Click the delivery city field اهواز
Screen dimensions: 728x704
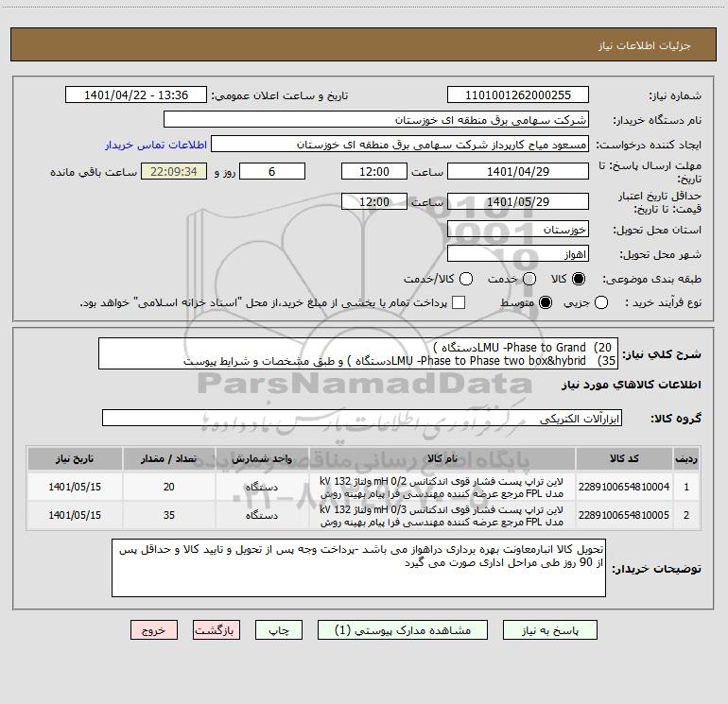pos(518,253)
